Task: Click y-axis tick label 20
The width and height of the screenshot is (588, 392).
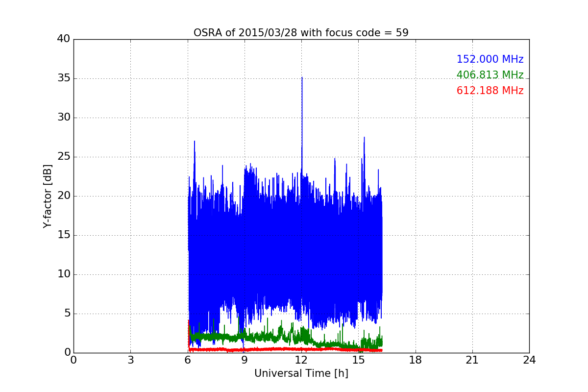Action: [64, 196]
